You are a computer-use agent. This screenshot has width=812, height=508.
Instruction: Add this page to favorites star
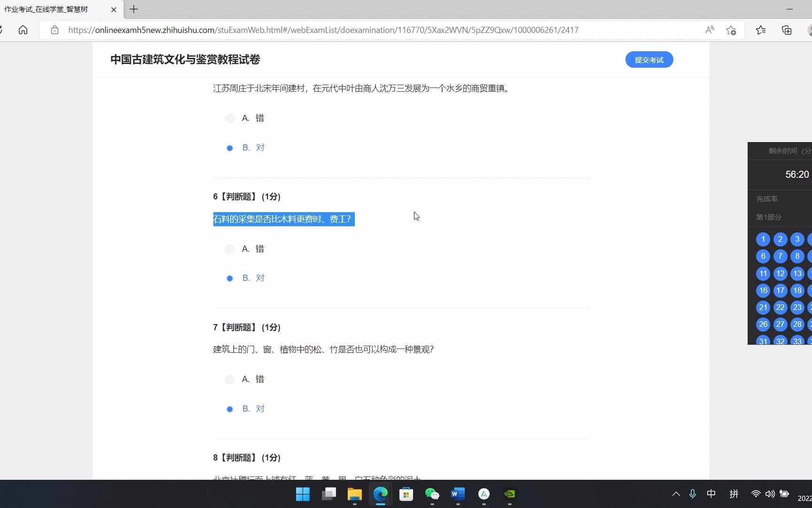pyautogui.click(x=731, y=30)
